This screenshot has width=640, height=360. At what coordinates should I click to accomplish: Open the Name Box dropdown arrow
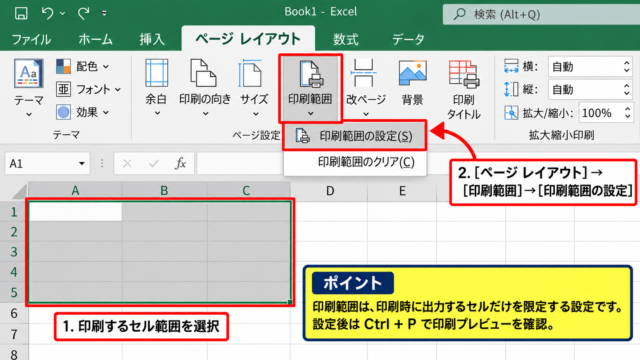(x=82, y=163)
